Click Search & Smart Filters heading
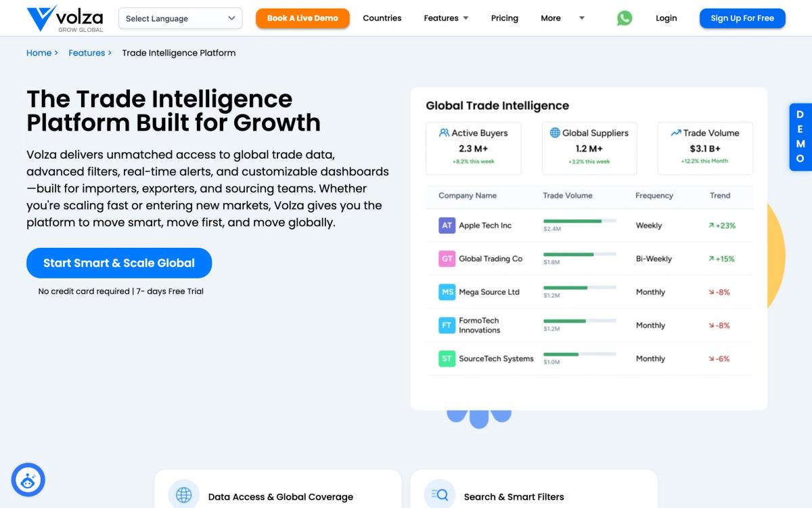812x508 pixels. point(514,497)
